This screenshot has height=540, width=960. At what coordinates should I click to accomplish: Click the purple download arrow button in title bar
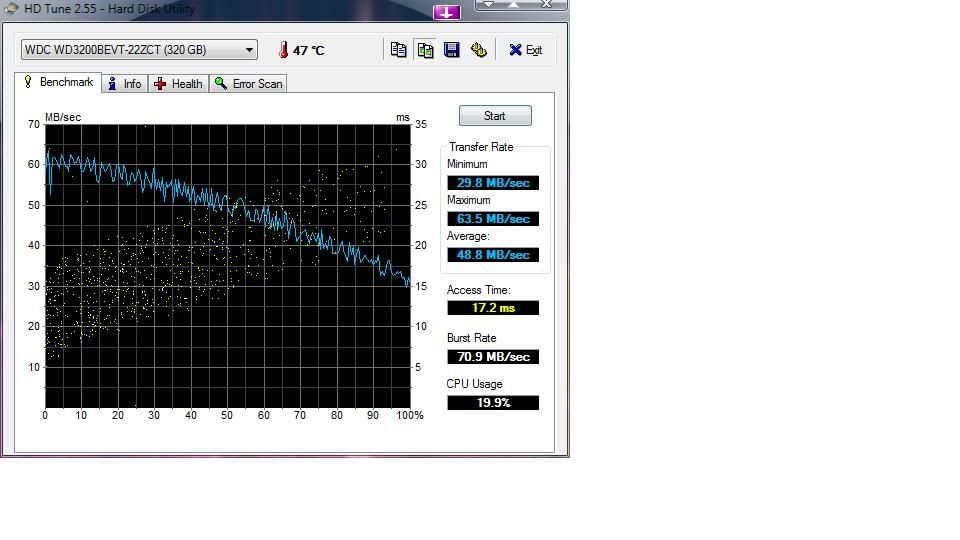pyautogui.click(x=446, y=12)
